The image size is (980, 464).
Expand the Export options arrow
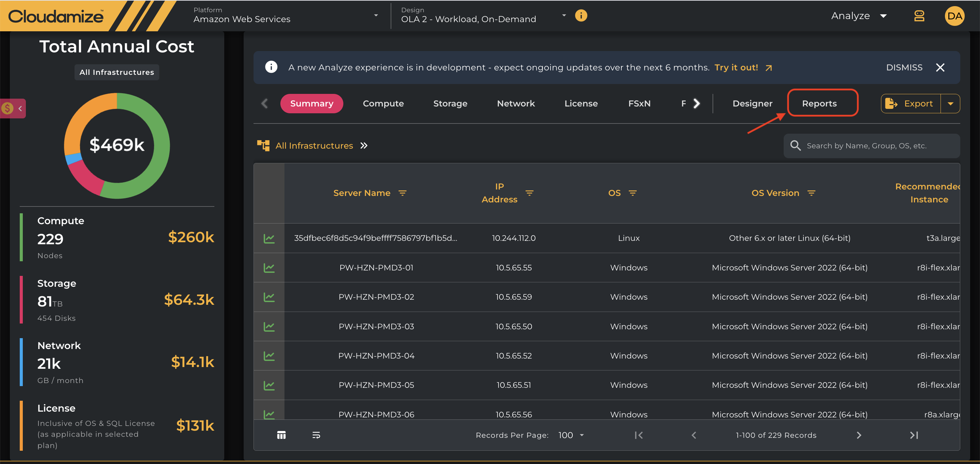950,104
